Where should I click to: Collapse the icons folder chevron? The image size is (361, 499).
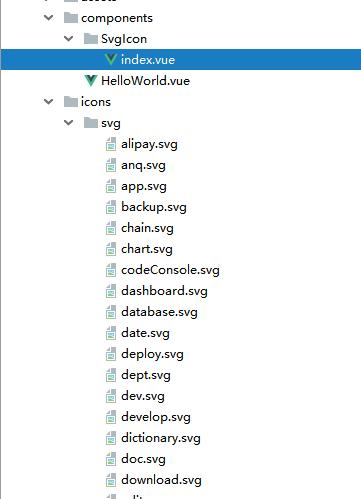pyautogui.click(x=49, y=101)
